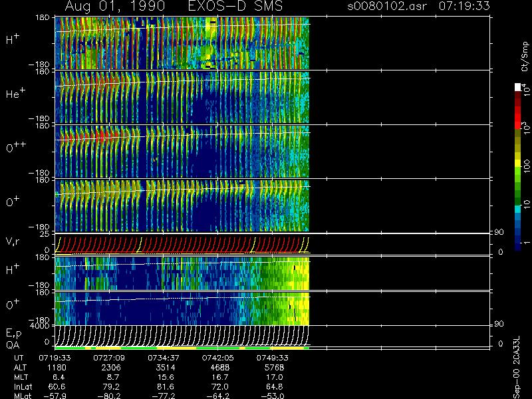Pick the yellow color bar segment near 100
This screenshot has width=532, height=399.
pos(518,162)
